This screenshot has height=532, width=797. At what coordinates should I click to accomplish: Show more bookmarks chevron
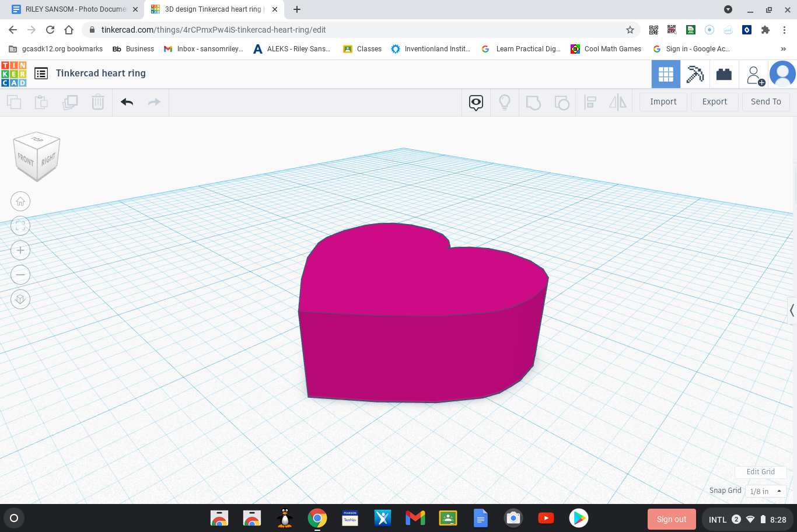pos(783,49)
